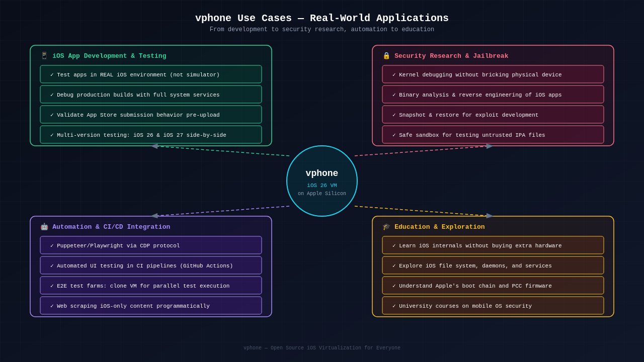The image size is (644, 362).
Task: Click 'Validate App Store submission behavior pre-upload'
Action: 151,115
